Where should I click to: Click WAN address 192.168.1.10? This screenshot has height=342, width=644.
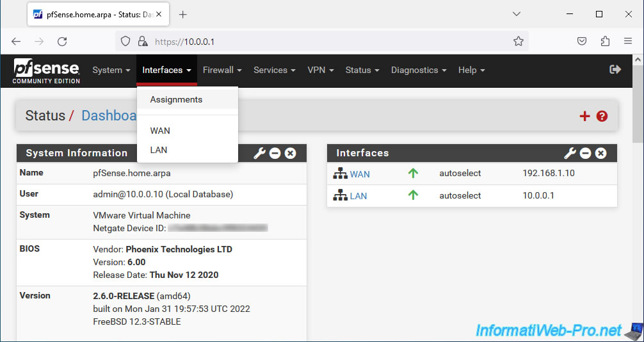tap(549, 173)
